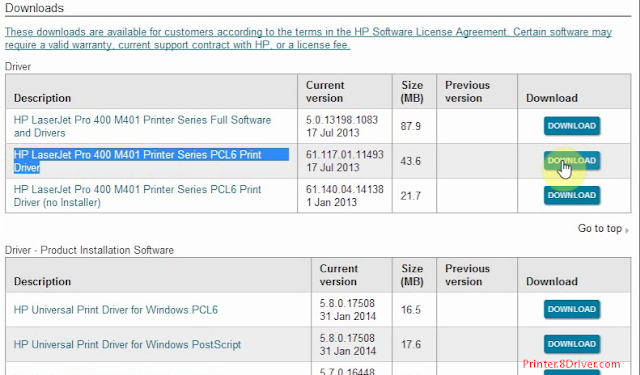This screenshot has width=640, height=375.
Task: Open HP Universal Print Driver for Windows PostScript
Action: point(127,344)
